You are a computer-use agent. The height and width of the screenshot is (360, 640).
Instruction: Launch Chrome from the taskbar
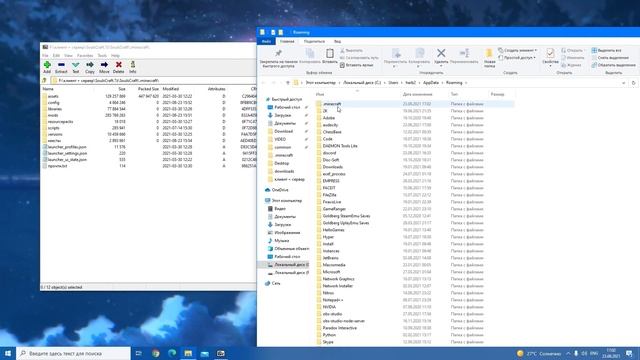click(156, 353)
